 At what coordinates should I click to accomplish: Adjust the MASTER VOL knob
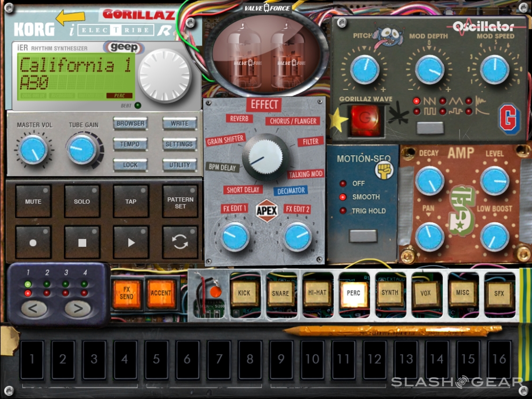33,149
